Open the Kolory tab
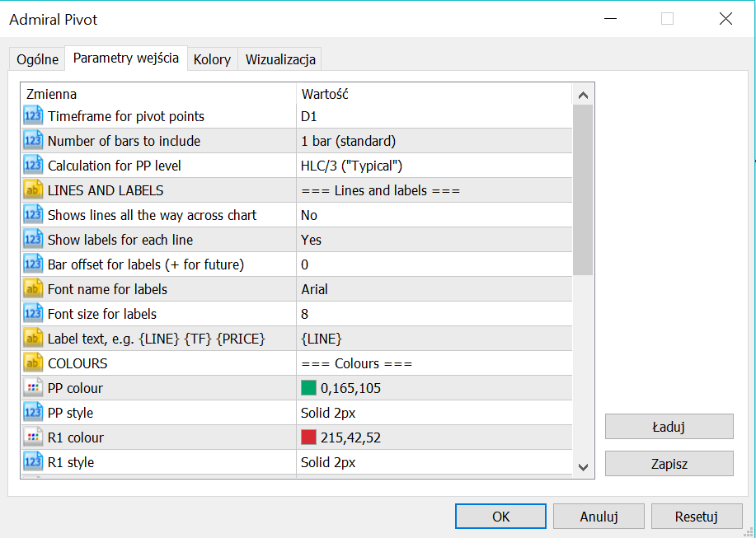 coord(212,59)
